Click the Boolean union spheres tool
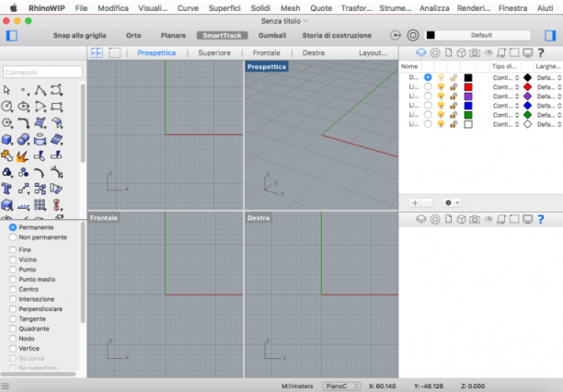563x392 pixels. 24,140
